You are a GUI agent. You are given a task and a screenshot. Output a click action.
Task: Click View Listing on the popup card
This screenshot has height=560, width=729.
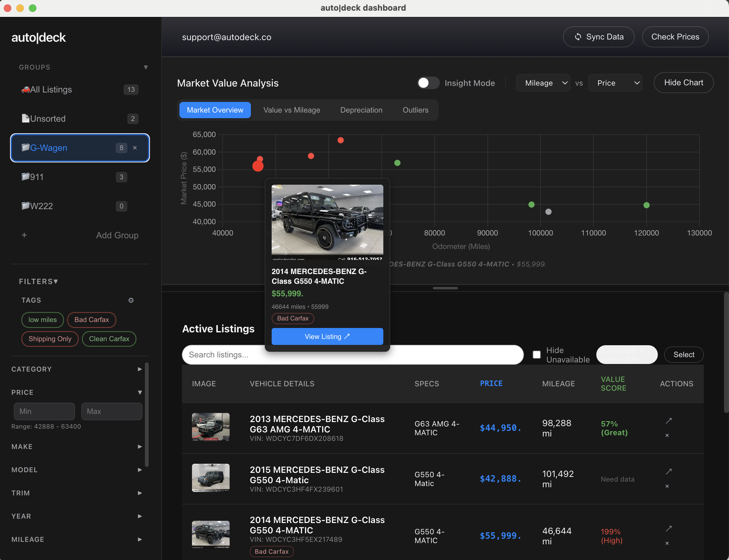click(327, 336)
